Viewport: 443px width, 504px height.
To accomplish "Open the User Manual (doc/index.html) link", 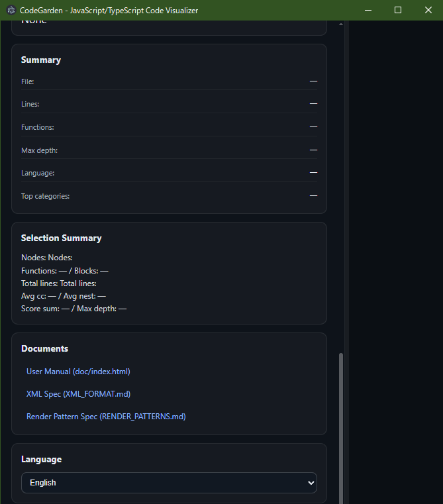I will click(74, 372).
